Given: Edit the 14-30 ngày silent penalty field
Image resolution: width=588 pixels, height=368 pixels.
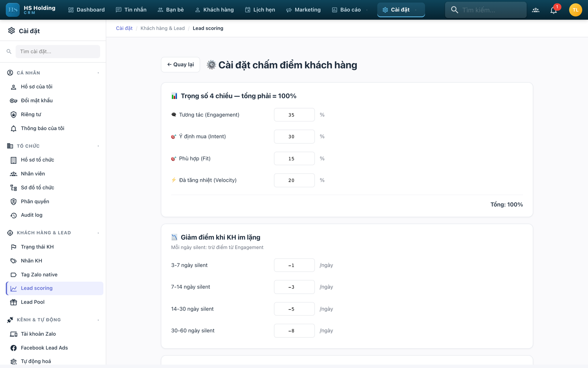Looking at the screenshot, I should [294, 309].
